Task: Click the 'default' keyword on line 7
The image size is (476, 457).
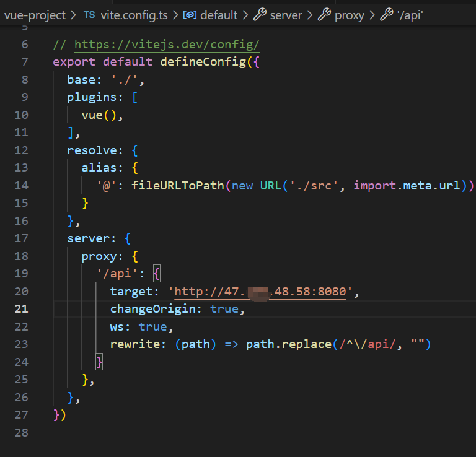Action: pos(128,62)
